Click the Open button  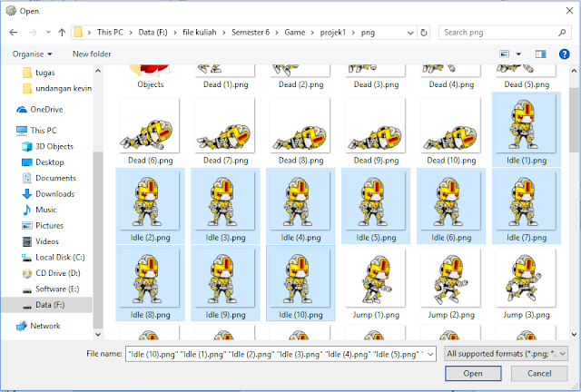(x=473, y=374)
